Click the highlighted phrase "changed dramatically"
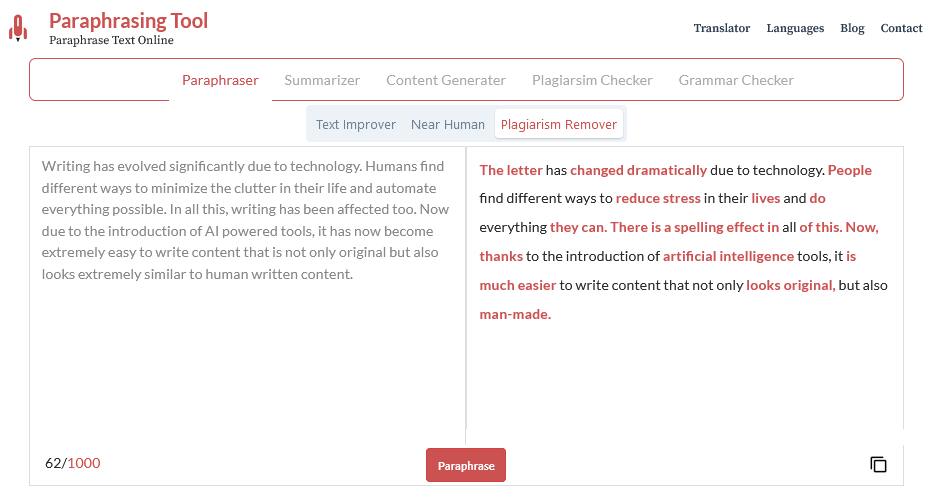 click(x=638, y=170)
